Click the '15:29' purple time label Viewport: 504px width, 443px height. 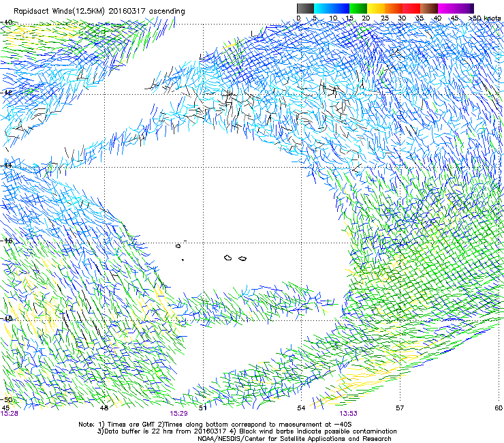[178, 414]
